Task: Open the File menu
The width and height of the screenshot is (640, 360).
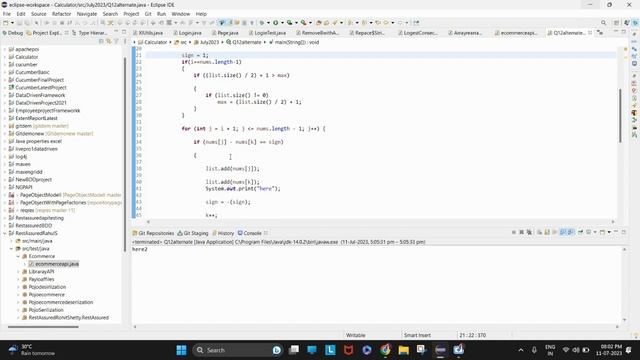Action: click(x=7, y=14)
